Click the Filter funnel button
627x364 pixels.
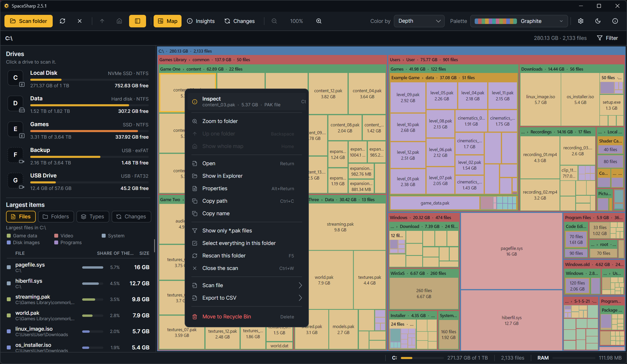[607, 38]
